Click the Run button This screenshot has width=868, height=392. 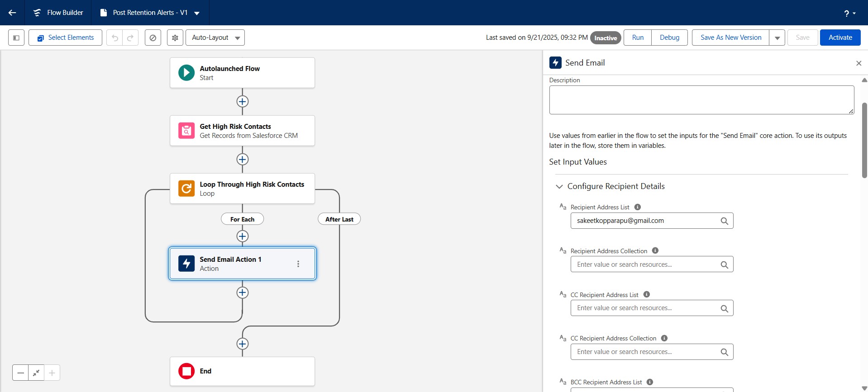tap(638, 38)
